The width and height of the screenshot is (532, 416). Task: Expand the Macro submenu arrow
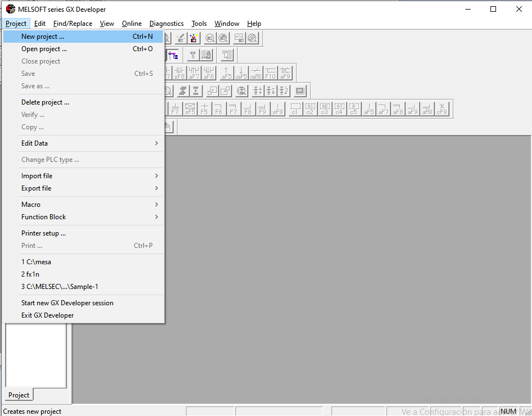click(x=156, y=205)
